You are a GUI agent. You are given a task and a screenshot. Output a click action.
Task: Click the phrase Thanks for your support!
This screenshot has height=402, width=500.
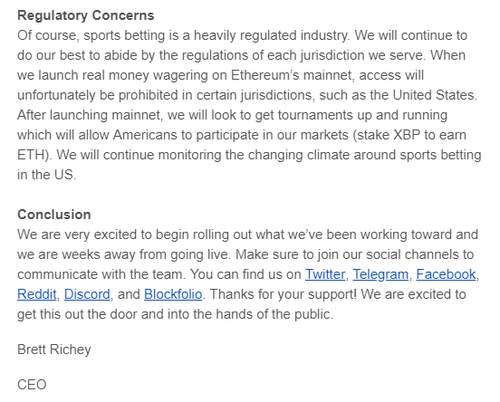(x=283, y=294)
